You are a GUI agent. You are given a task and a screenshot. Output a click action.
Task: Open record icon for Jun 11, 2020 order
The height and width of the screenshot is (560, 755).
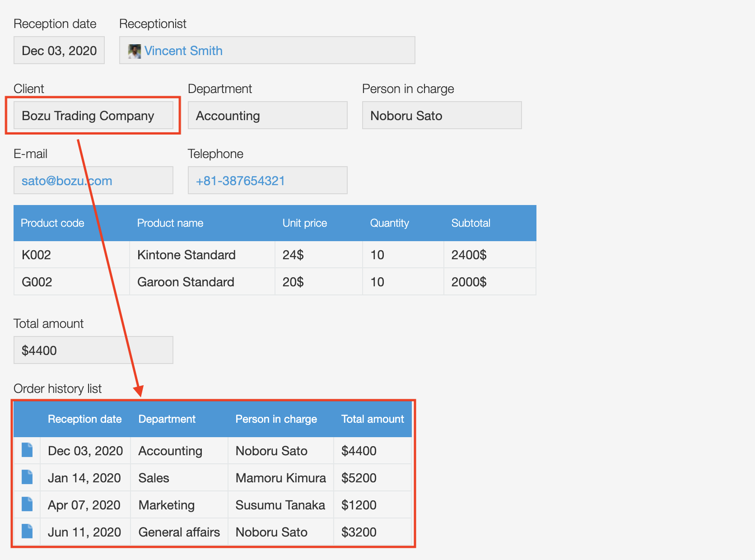[x=27, y=532]
